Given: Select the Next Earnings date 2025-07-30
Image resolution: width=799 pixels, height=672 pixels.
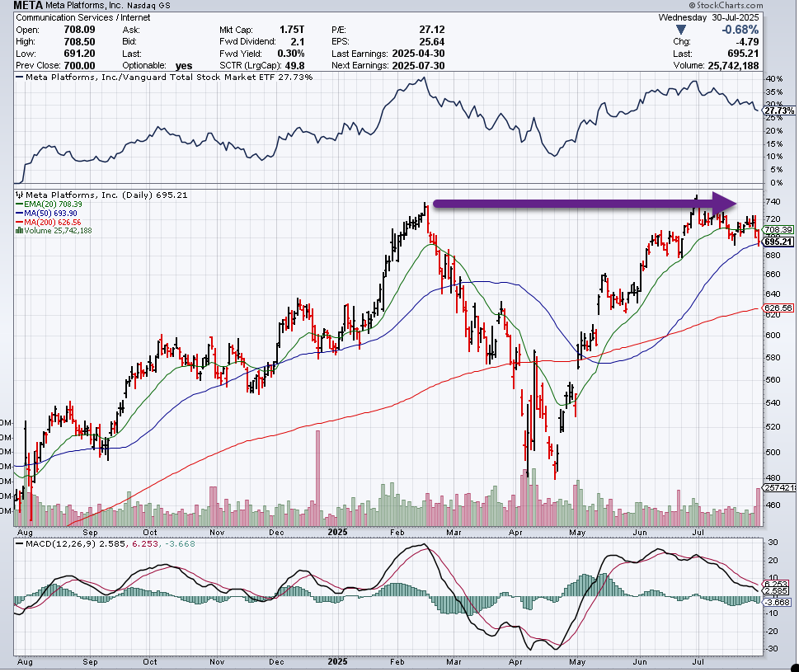Looking at the screenshot, I should click(x=418, y=66).
